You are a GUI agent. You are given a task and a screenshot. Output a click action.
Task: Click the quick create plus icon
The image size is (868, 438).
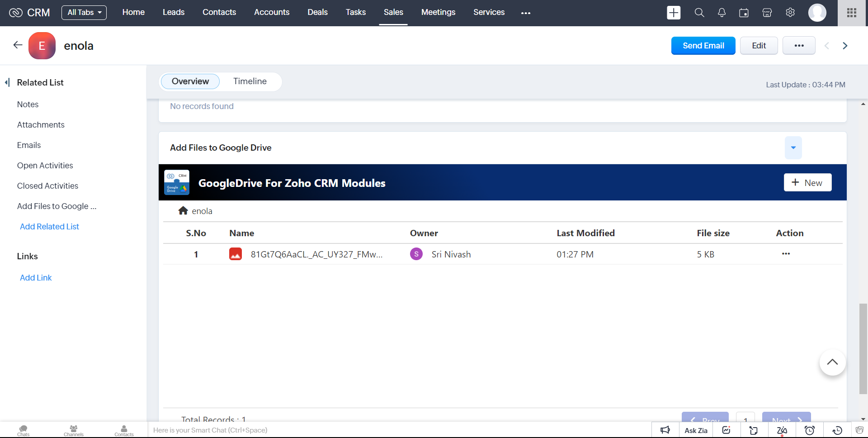pos(674,13)
